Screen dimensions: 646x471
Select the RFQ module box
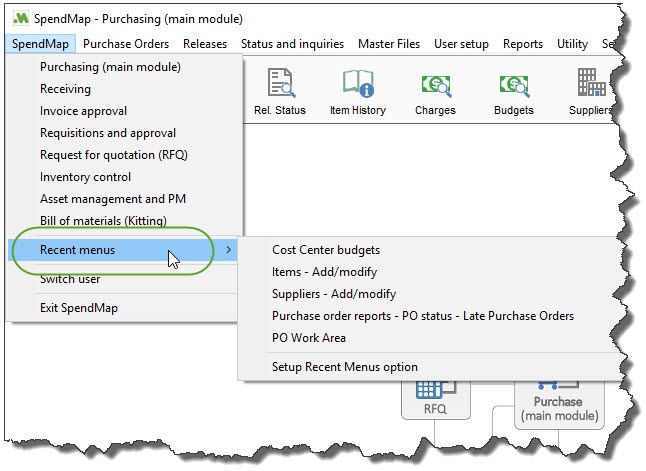coord(435,400)
